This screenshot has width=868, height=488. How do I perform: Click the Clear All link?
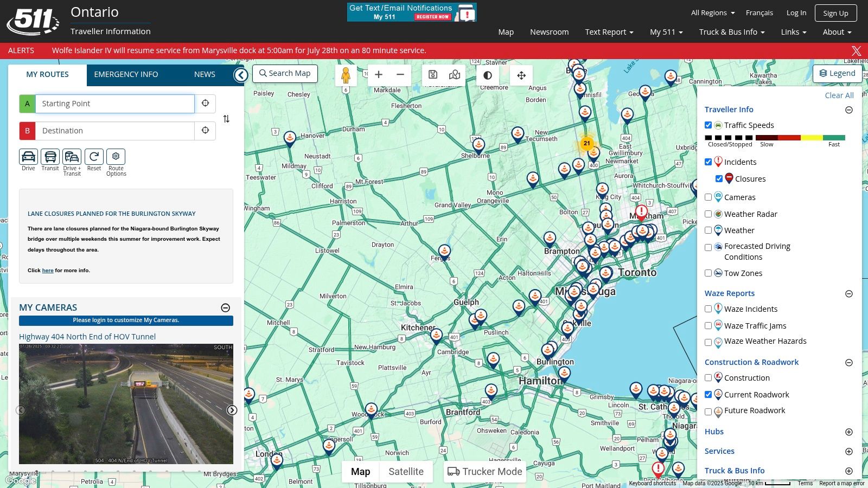839,95
